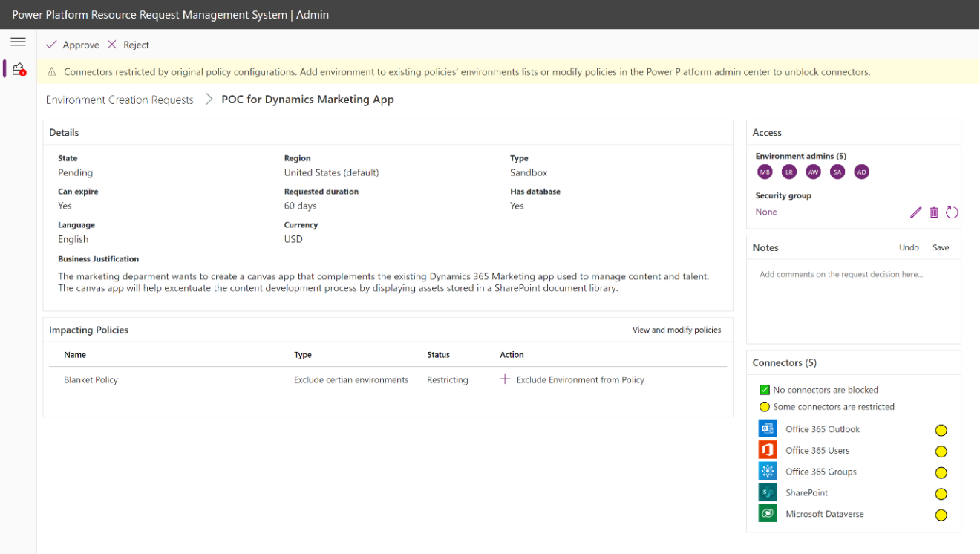Click the Office 365 Outlook connector icon

767,428
